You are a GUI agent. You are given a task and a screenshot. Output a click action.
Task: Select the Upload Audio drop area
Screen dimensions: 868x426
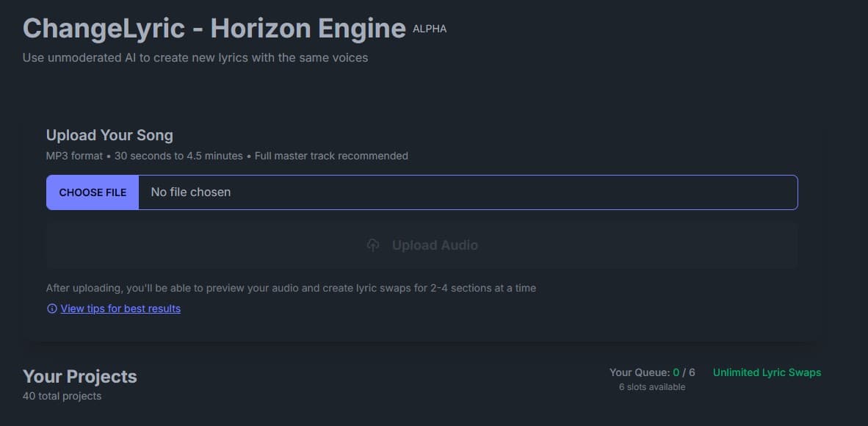click(422, 245)
